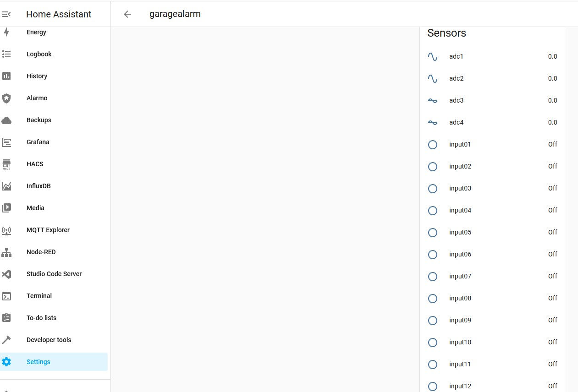
Task: Go to Grafana in the sidebar
Action: [x=38, y=142]
